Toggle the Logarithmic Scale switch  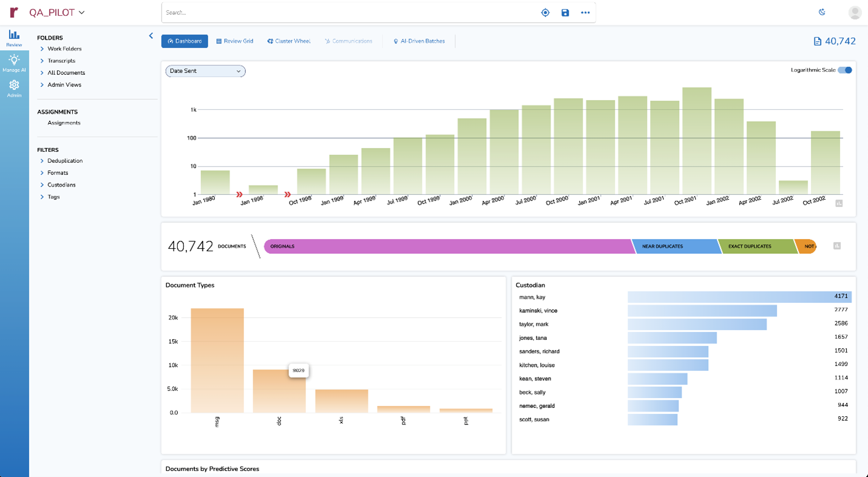pyautogui.click(x=845, y=70)
